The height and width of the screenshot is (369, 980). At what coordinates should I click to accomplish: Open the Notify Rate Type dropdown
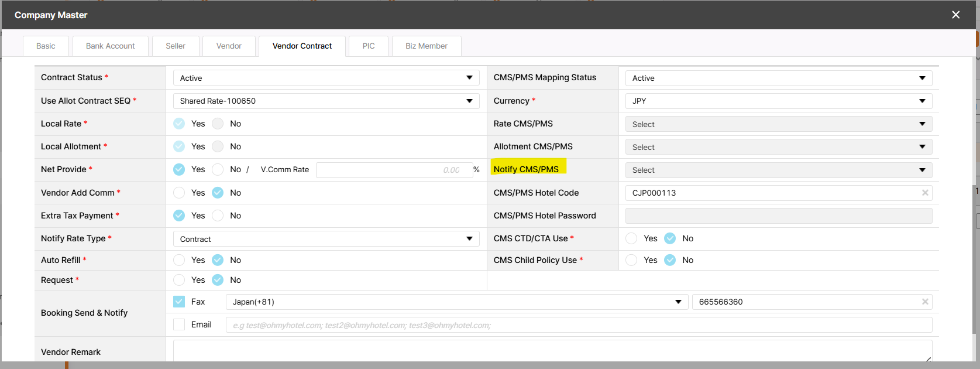click(326, 239)
